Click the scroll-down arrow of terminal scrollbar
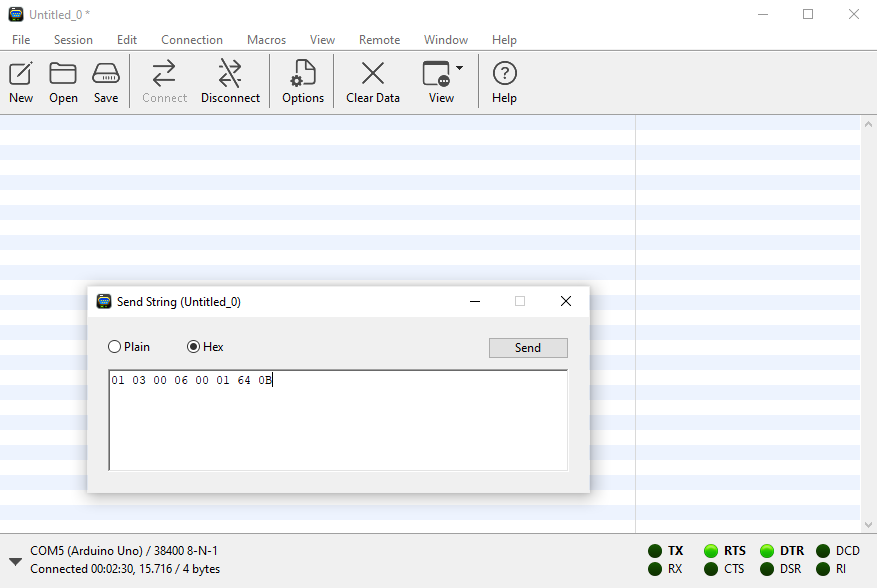 pyautogui.click(x=868, y=524)
